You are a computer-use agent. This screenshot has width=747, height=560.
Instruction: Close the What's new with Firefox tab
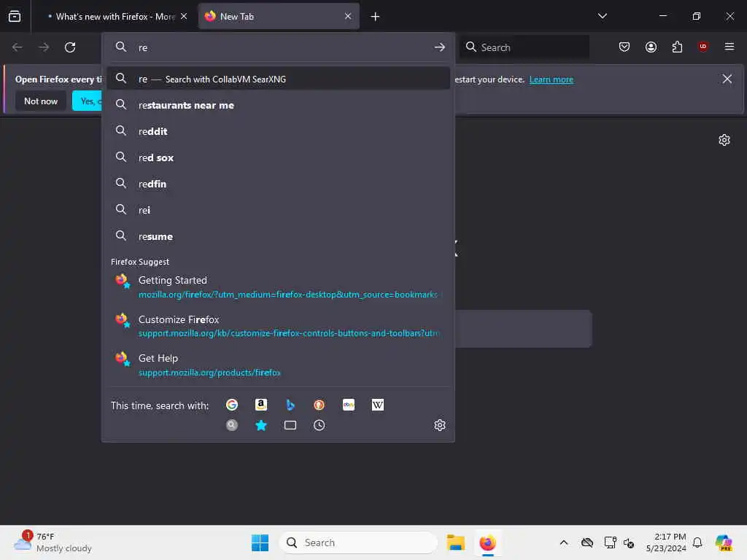click(x=184, y=16)
